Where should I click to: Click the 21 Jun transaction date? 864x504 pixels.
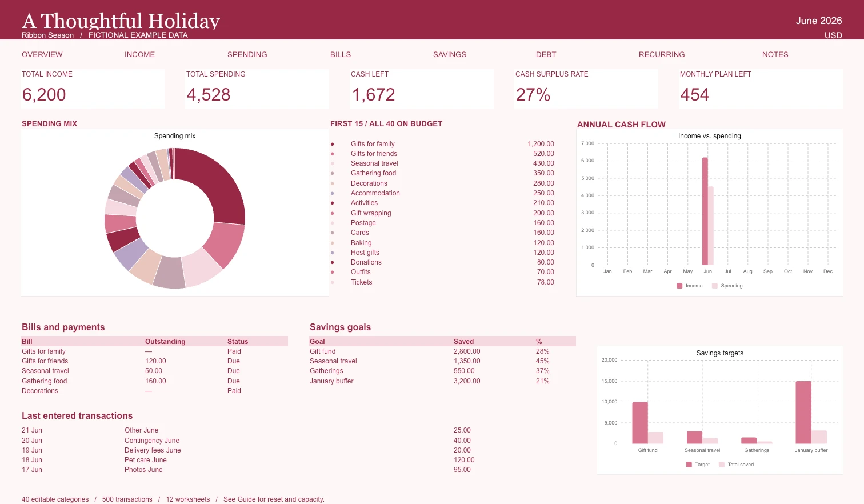click(32, 430)
